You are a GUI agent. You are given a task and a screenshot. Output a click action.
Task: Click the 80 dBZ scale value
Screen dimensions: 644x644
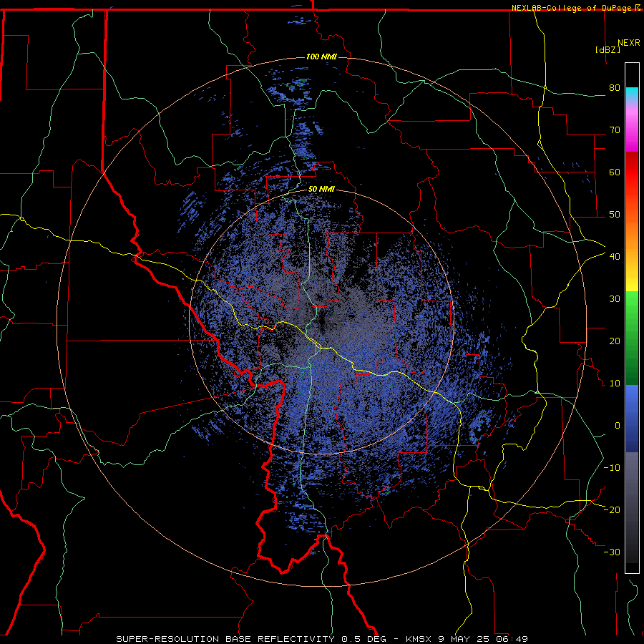point(615,87)
